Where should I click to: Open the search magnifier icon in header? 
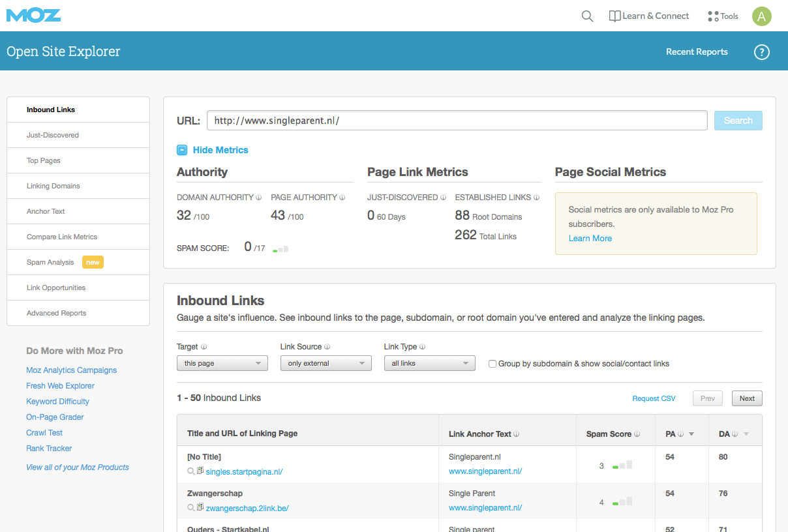(x=587, y=16)
